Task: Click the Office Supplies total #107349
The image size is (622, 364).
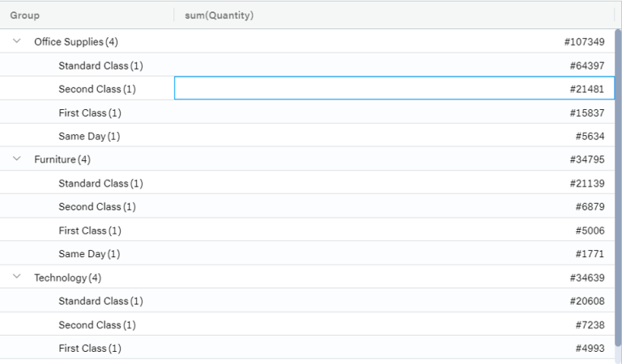Action: (584, 42)
